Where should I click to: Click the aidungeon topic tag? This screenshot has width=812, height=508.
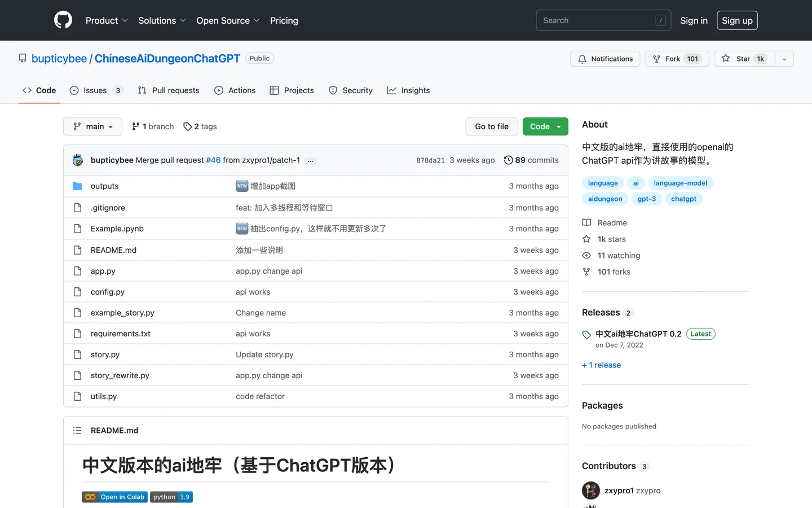tap(605, 199)
